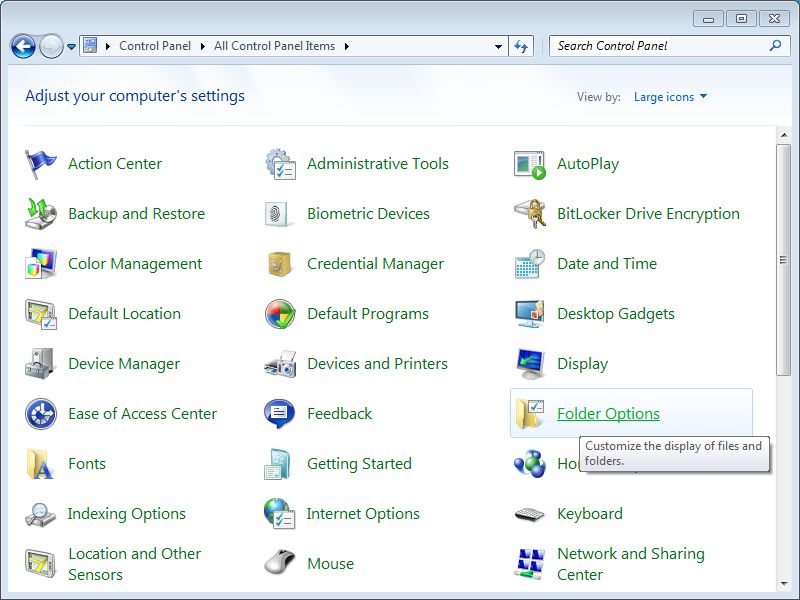Click the Location and Other Sensors icon
The image size is (800, 600).
(x=40, y=564)
